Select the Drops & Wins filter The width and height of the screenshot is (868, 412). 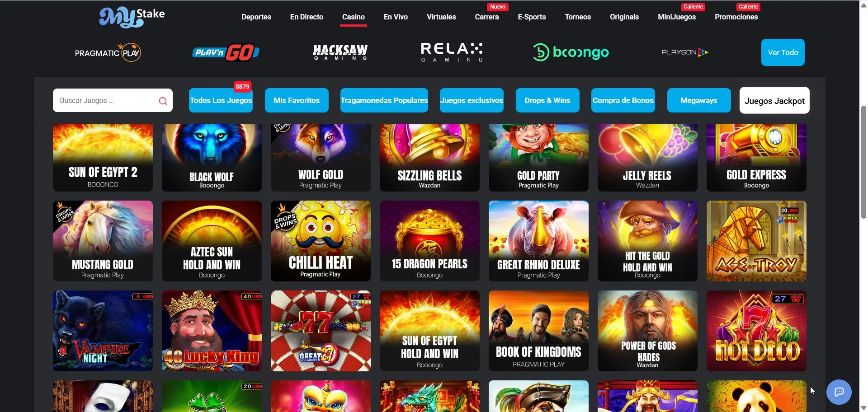click(547, 100)
